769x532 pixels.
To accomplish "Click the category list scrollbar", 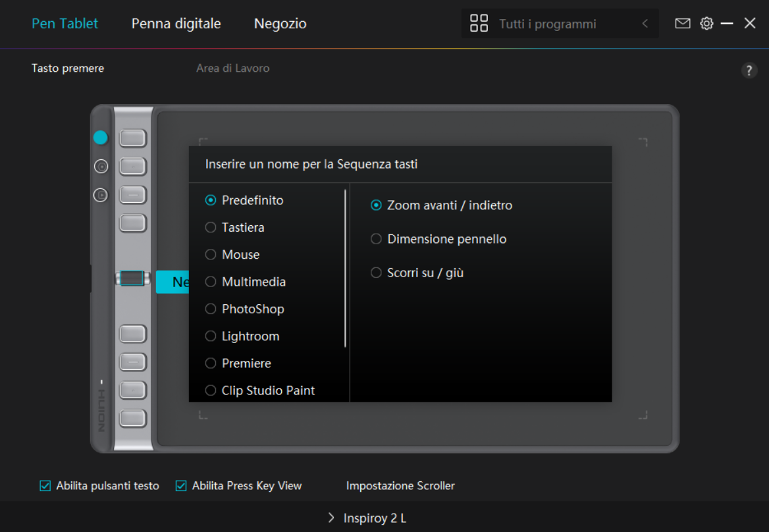I will point(345,268).
